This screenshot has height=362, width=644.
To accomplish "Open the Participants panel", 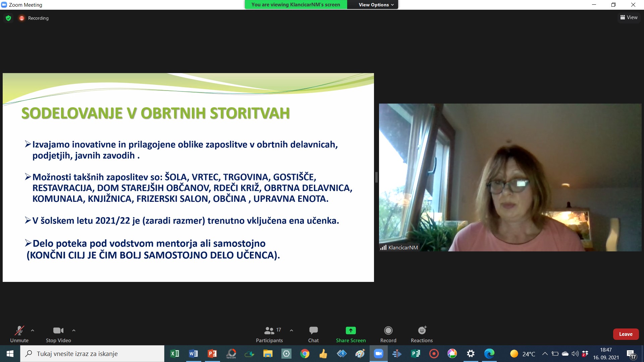I will click(269, 334).
